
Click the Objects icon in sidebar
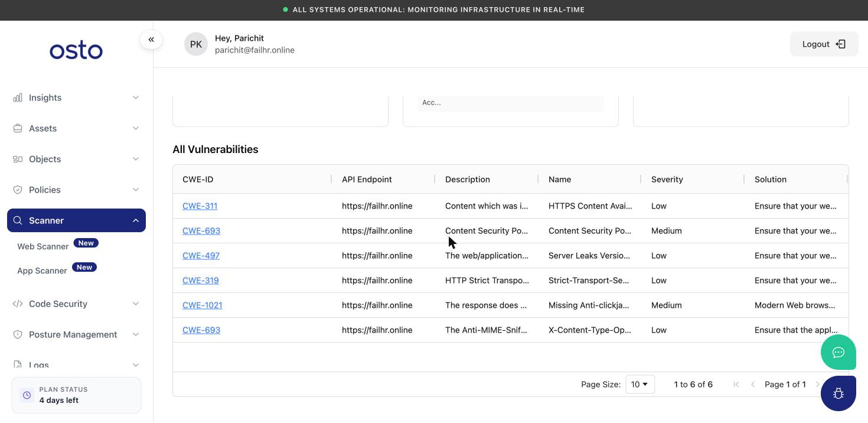point(18,159)
